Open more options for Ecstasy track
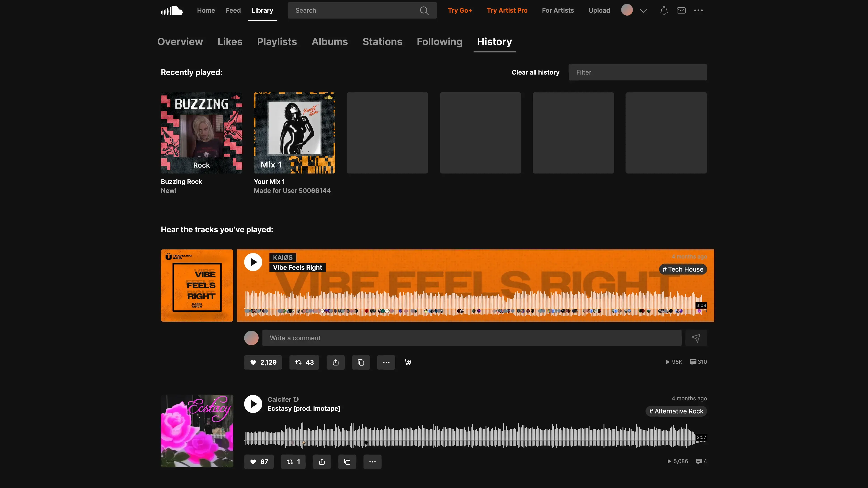The width and height of the screenshot is (868, 488). pos(372,462)
